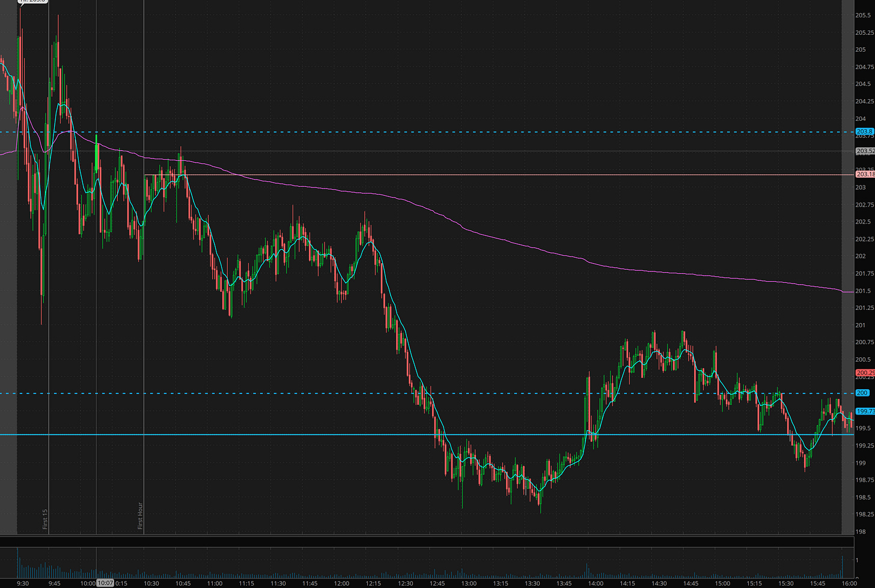Click the 15:30 time axis label
Screen dimensions: 875x588
pos(786,583)
